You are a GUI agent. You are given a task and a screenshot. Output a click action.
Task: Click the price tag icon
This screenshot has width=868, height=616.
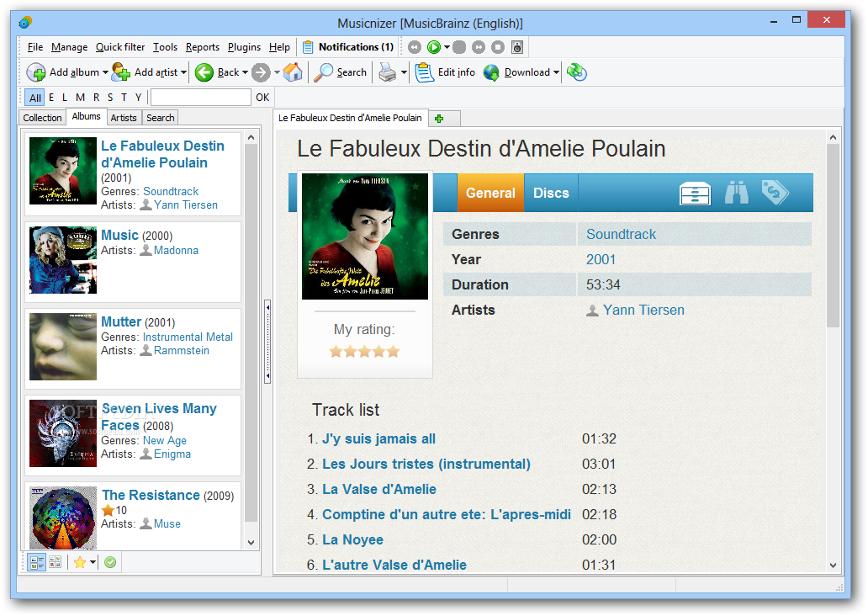[x=775, y=192]
